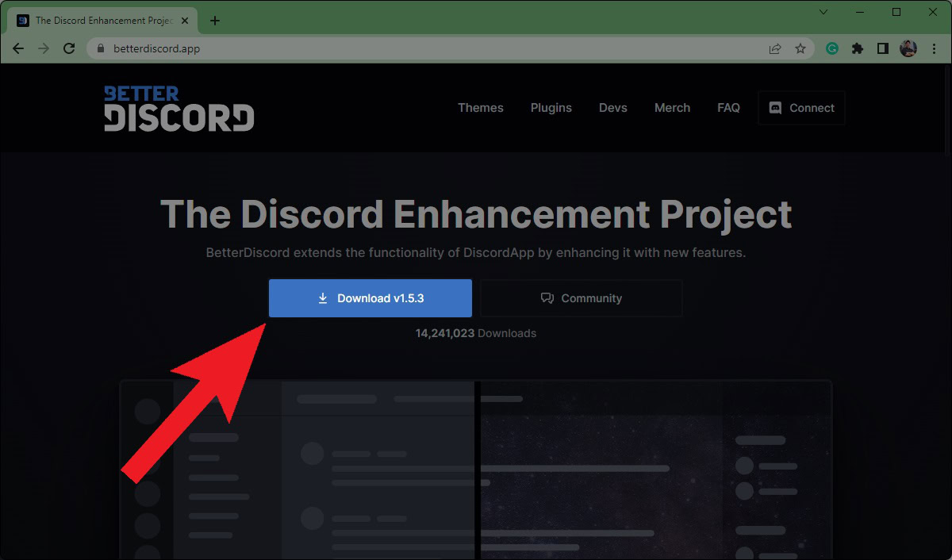The width and height of the screenshot is (952, 560).
Task: Bookmark this page with star icon
Action: pyautogui.click(x=800, y=48)
